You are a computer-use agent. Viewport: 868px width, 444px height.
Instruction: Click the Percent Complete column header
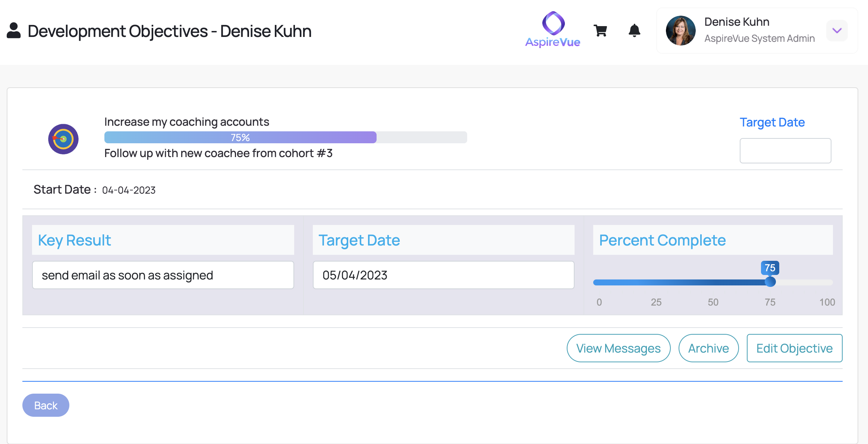pyautogui.click(x=713, y=240)
